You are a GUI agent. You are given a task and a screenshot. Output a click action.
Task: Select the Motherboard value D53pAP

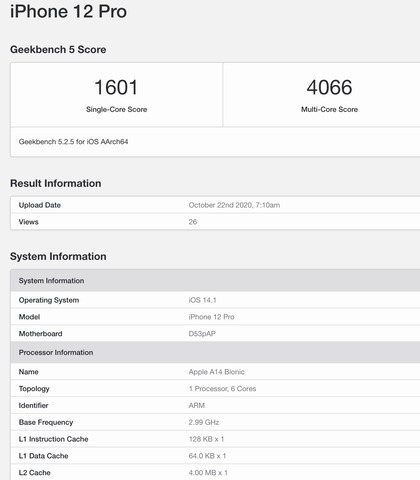(x=202, y=334)
